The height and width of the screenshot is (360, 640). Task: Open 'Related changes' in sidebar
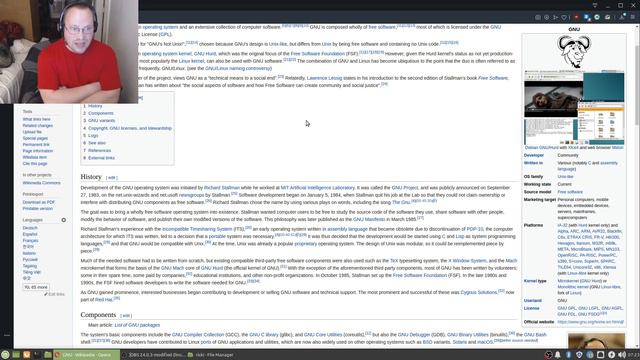pyautogui.click(x=38, y=126)
